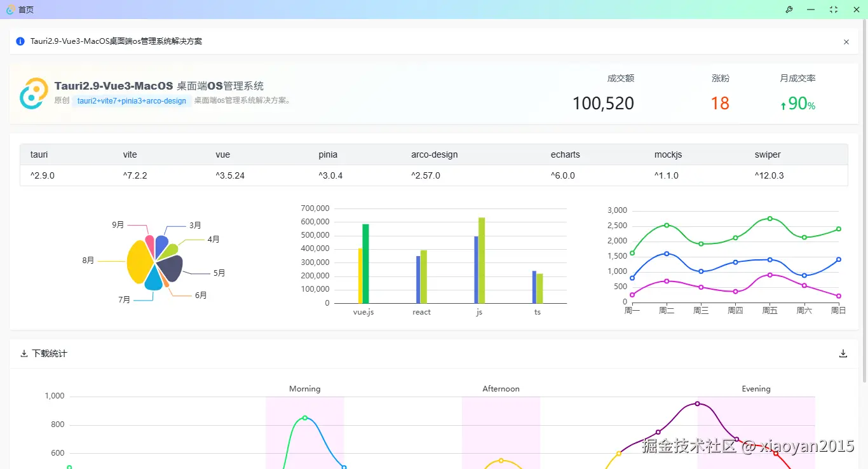Click the light blue 7月 pie slice

click(153, 280)
